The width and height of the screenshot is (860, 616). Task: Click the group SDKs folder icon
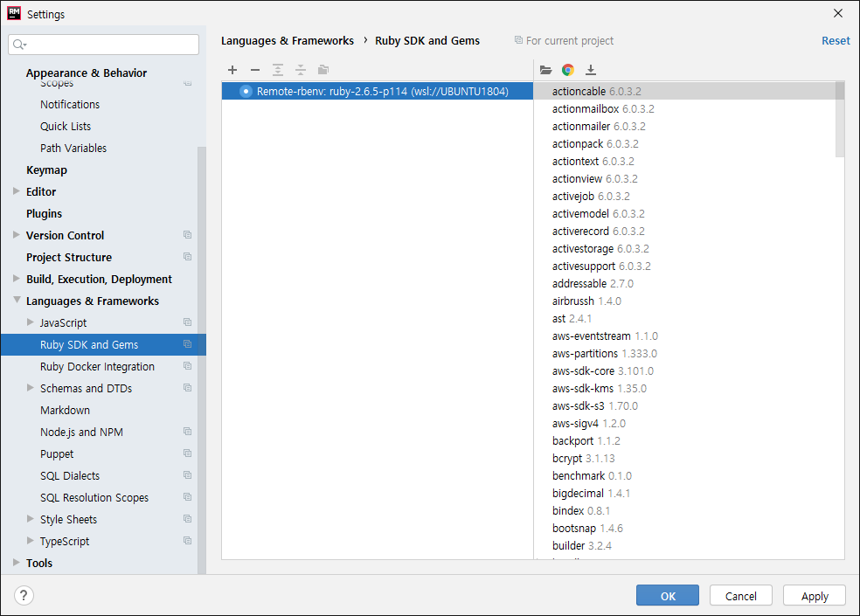click(x=323, y=70)
